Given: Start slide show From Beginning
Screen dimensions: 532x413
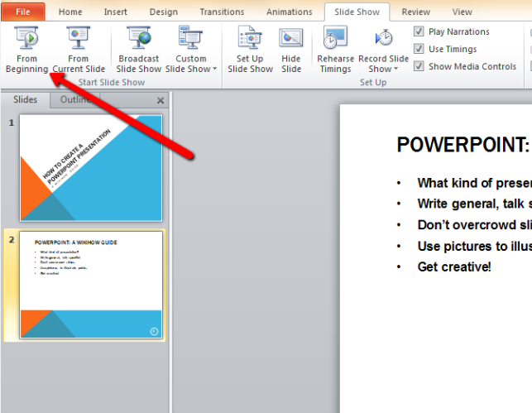Looking at the screenshot, I should [26, 50].
